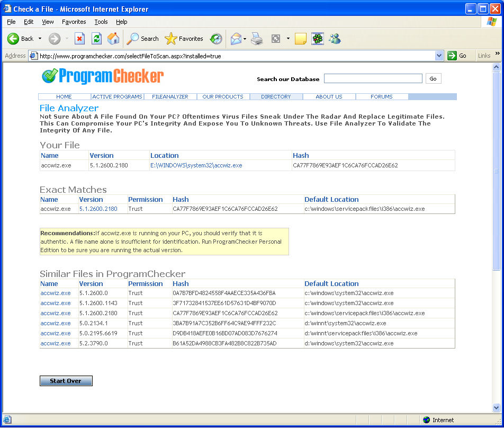Click the scrollbar down arrow
Screen dimensions: 504x428
pos(496,407)
